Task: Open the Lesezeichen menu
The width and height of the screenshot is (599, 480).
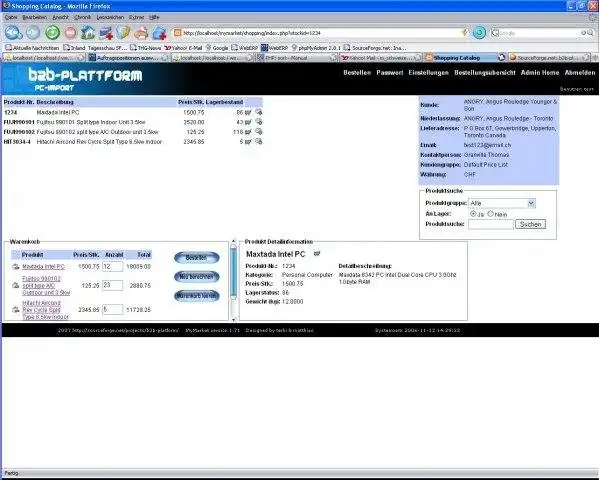Action: pyautogui.click(x=110, y=17)
